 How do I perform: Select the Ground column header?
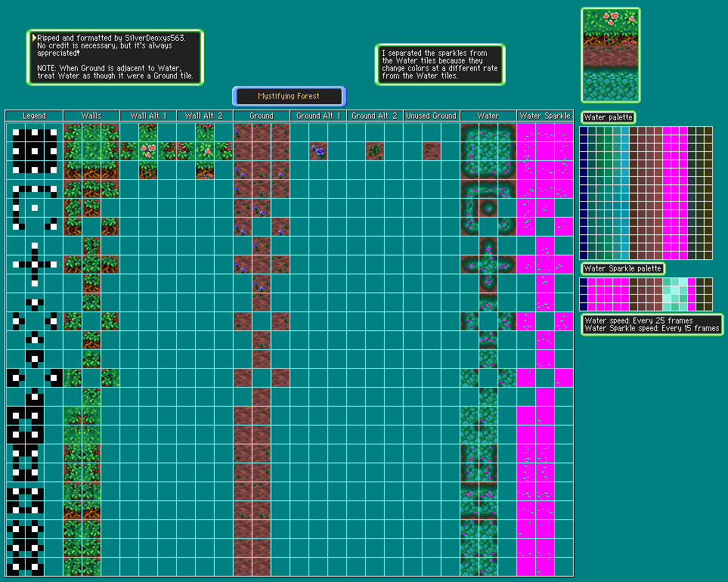tap(262, 116)
